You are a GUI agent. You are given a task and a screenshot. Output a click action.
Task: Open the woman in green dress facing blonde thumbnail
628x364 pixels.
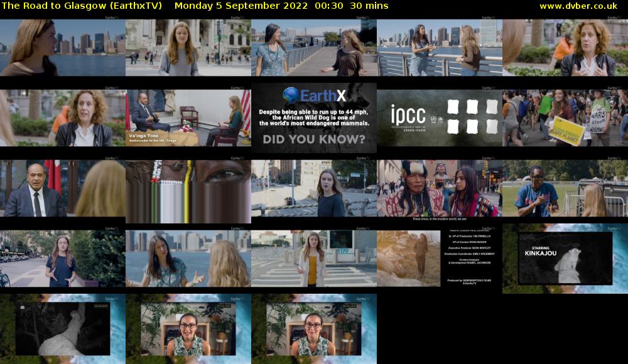coord(188,259)
